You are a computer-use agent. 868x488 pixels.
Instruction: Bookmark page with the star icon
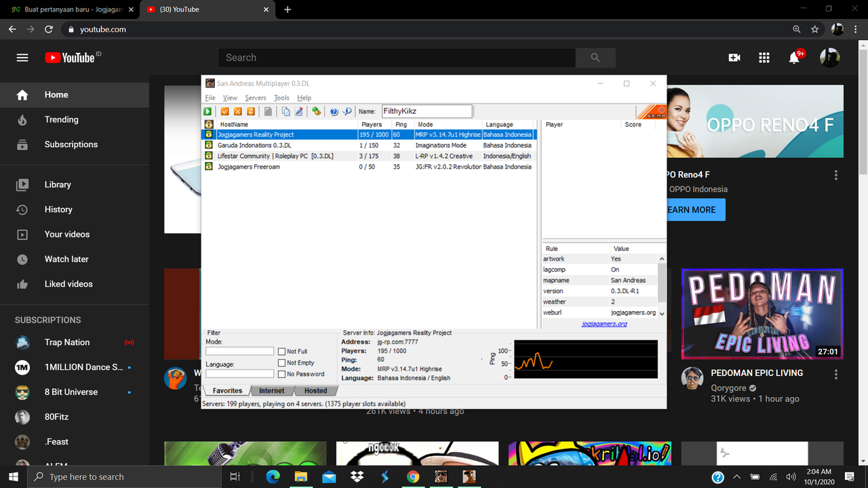(815, 29)
